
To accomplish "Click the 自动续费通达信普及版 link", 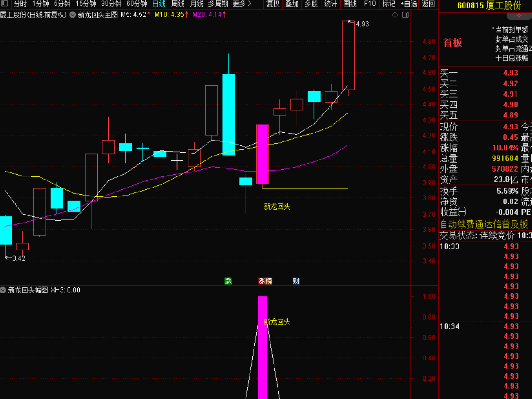I will (484, 224).
